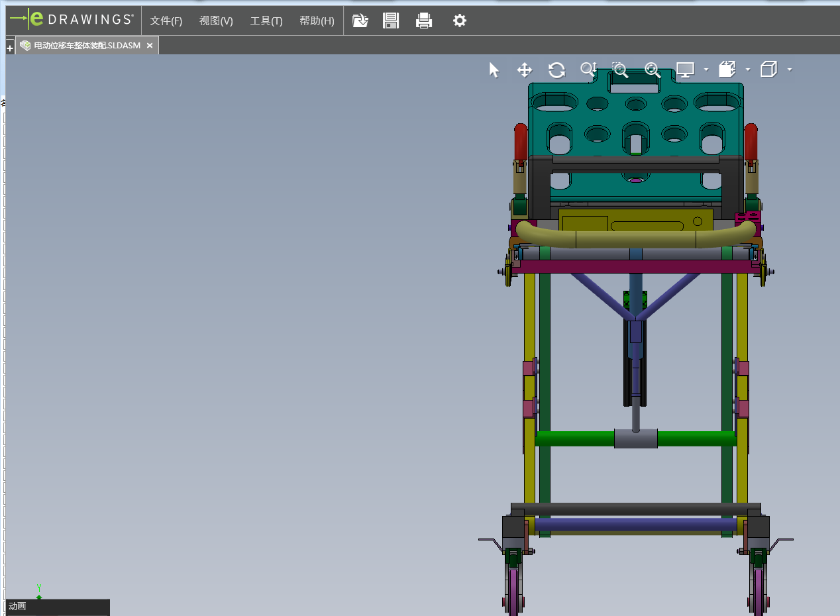The width and height of the screenshot is (840, 616).
Task: Click the plus button to add tab
Action: coord(10,48)
